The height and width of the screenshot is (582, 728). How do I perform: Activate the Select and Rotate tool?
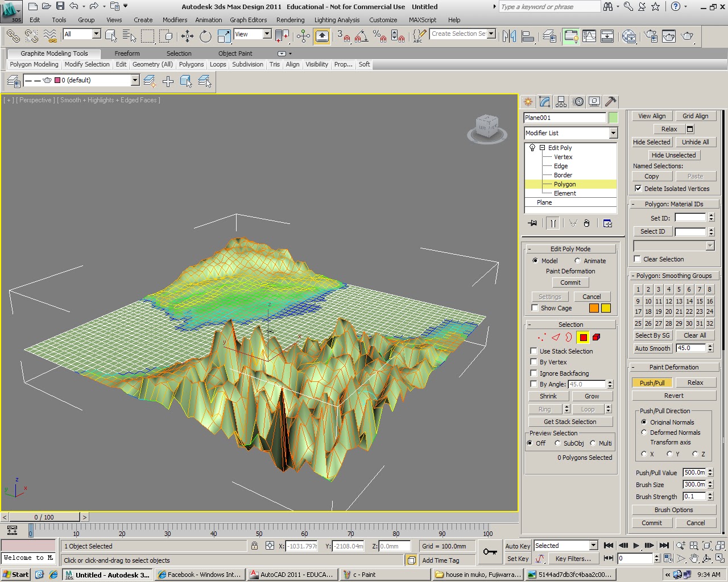(205, 36)
